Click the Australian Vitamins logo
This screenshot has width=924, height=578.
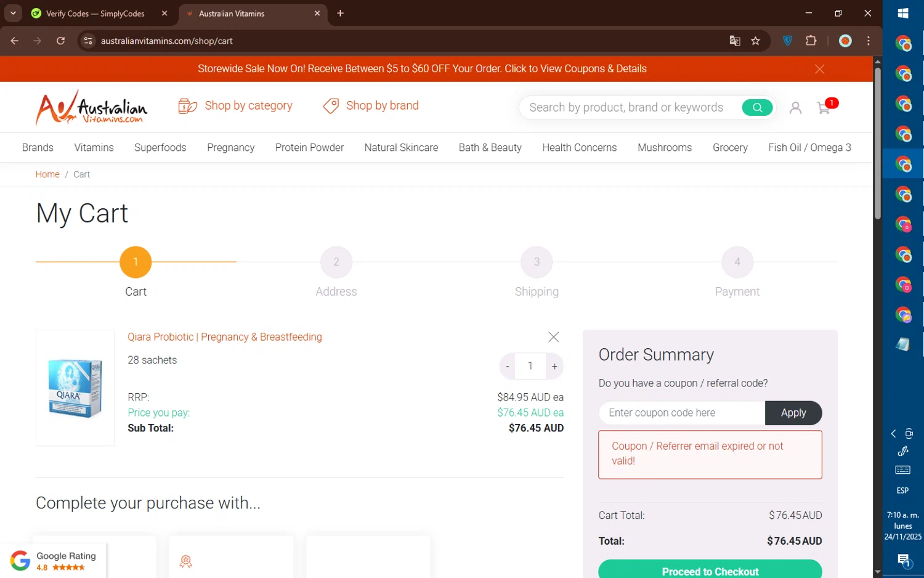click(91, 107)
